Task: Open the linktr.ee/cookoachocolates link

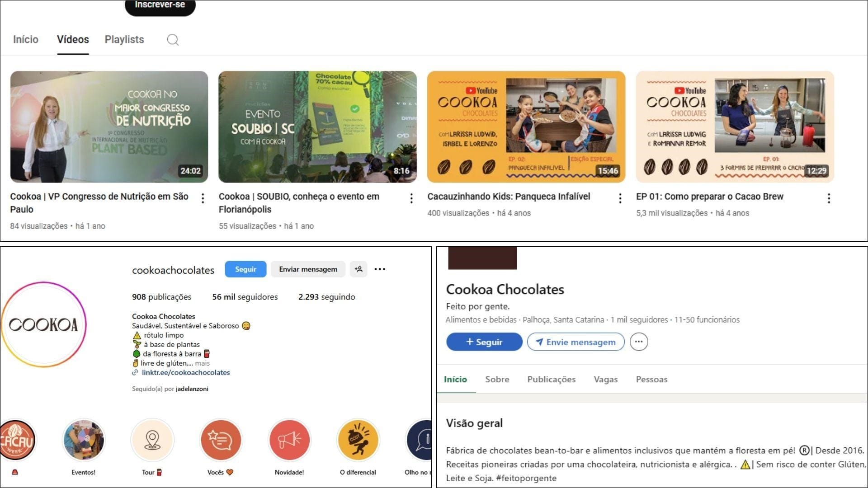Action: [x=186, y=373]
